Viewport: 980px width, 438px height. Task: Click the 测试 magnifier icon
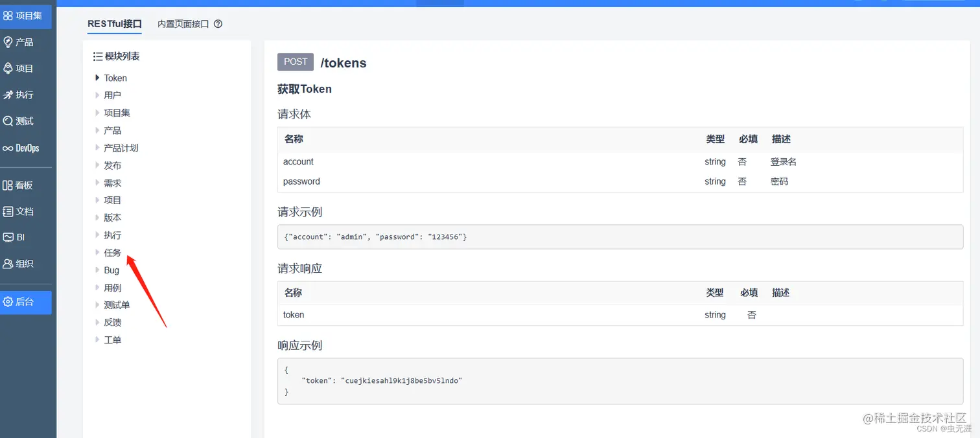(8, 121)
